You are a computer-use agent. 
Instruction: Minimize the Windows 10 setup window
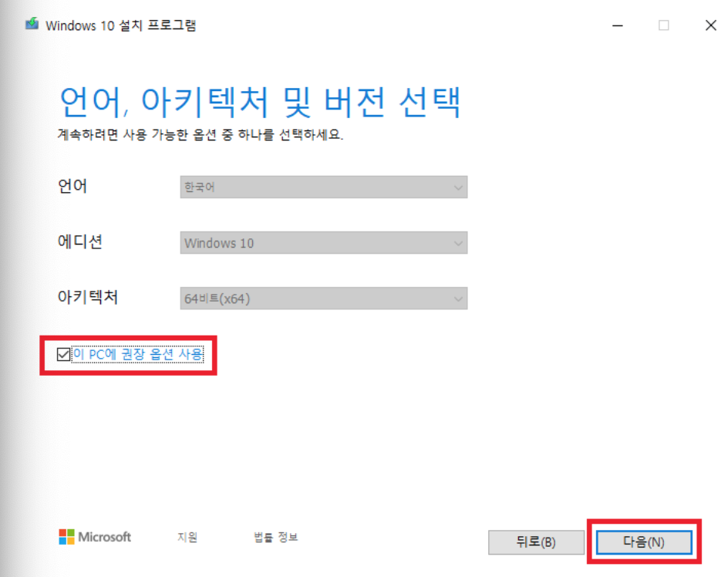tap(618, 25)
